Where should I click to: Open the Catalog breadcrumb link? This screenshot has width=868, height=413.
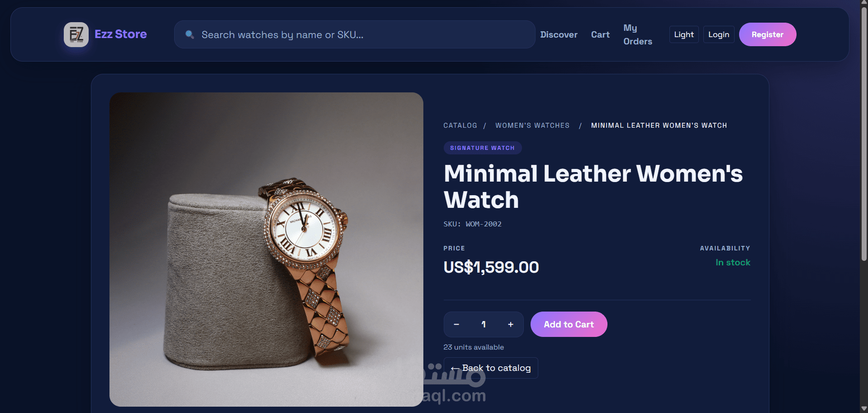[x=460, y=125]
